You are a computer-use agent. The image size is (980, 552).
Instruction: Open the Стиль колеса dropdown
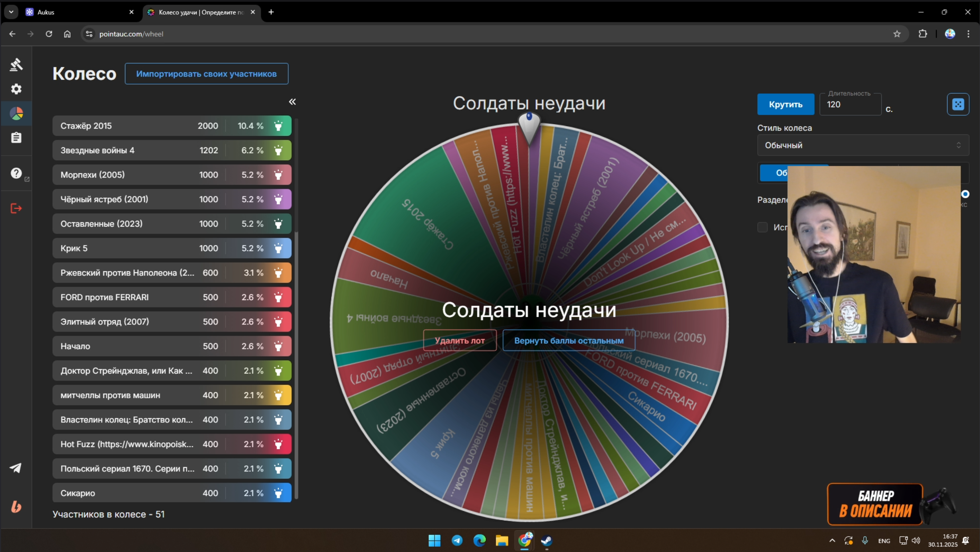(862, 145)
